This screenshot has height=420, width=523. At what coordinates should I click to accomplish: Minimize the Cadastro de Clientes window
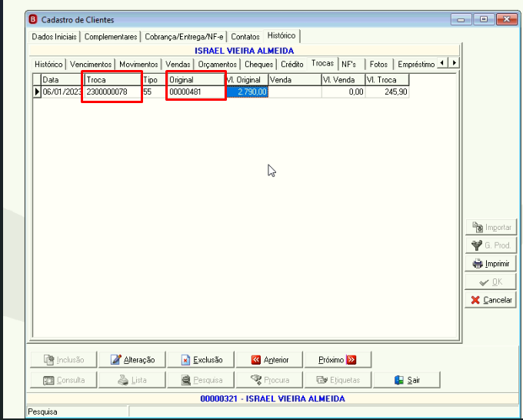pyautogui.click(x=461, y=19)
